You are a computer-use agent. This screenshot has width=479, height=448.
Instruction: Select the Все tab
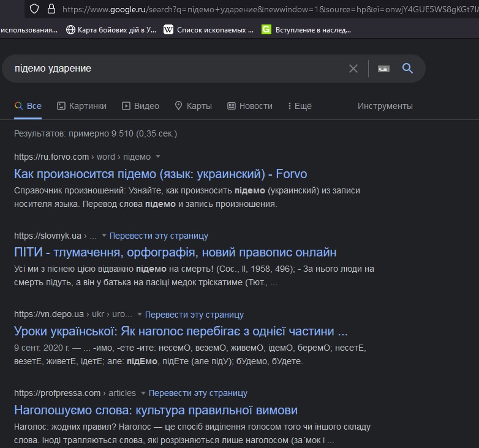28,106
